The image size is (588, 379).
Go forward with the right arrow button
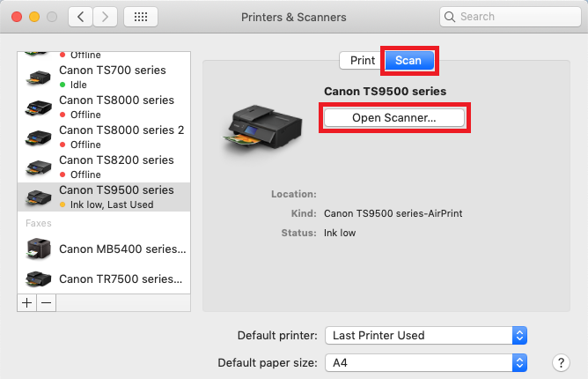click(x=106, y=17)
